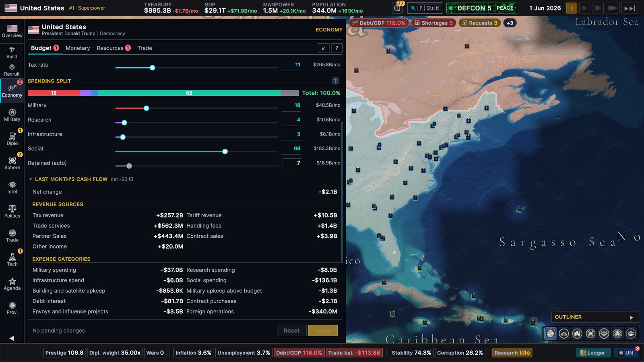Collapse Last Month's Cash Flow section
This screenshot has height=362, width=644.
[x=31, y=179]
